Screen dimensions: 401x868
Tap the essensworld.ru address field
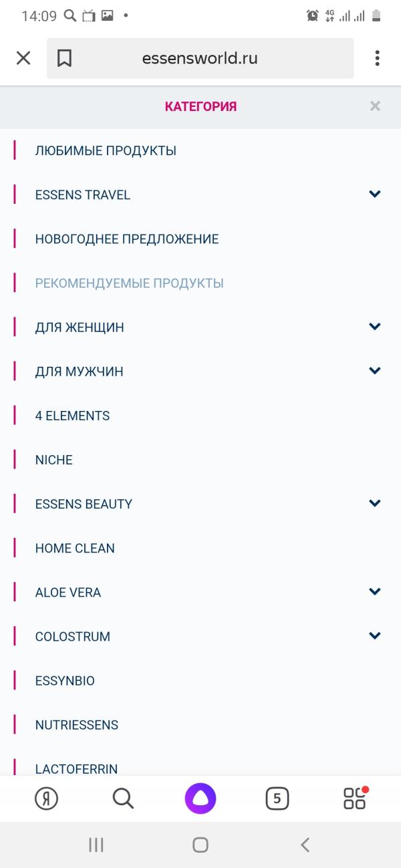pyautogui.click(x=200, y=58)
